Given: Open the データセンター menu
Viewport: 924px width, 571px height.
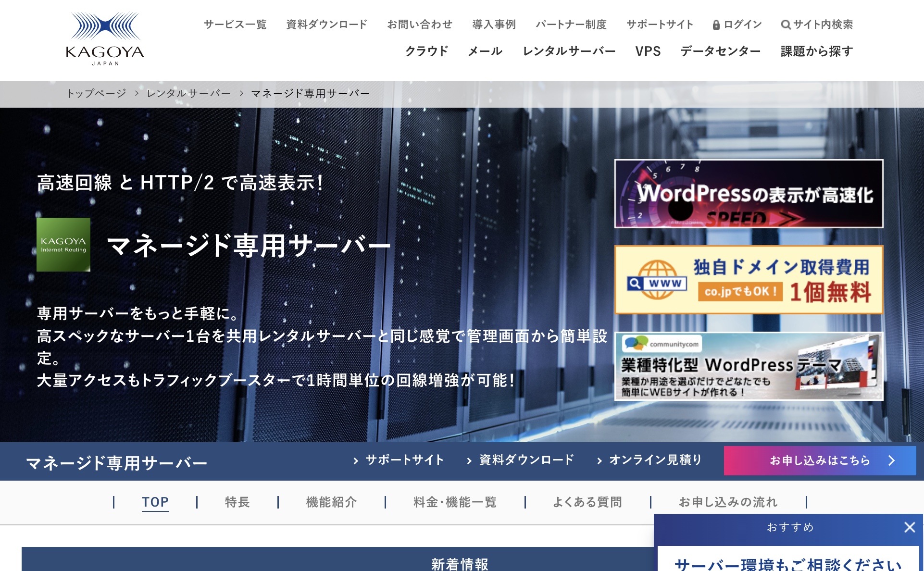Looking at the screenshot, I should coord(720,51).
